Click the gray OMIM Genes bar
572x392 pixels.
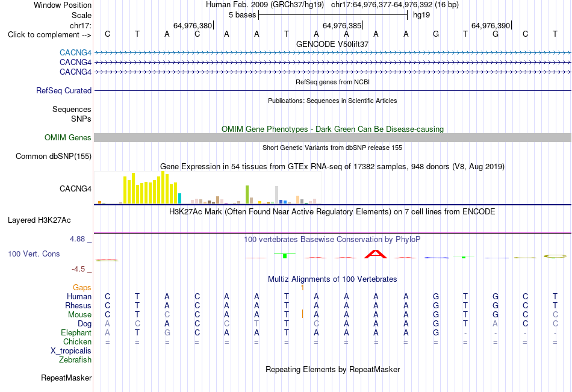click(332, 138)
